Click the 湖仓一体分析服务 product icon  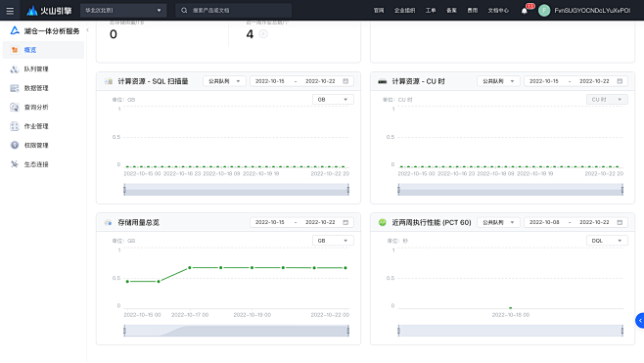15,30
